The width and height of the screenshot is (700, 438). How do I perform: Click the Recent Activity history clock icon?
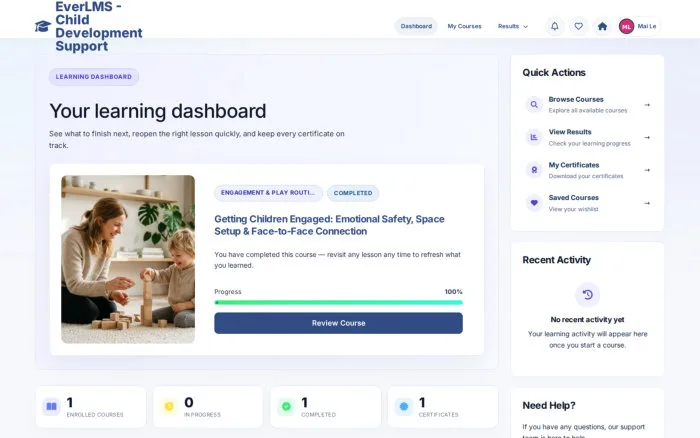pos(588,295)
